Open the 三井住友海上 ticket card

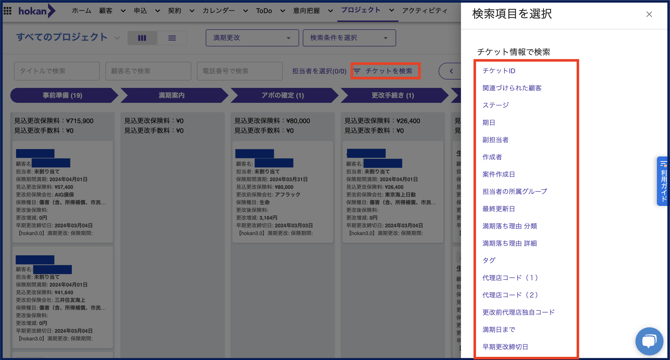point(63,297)
